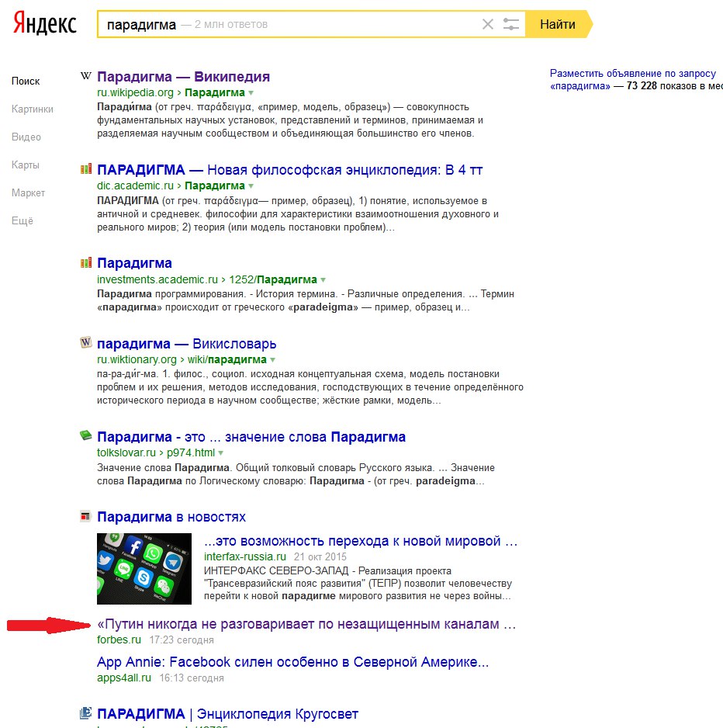This screenshot has width=723, height=728.
Task: Open the Парадигма investments.academic.ru result title
Action: (134, 263)
